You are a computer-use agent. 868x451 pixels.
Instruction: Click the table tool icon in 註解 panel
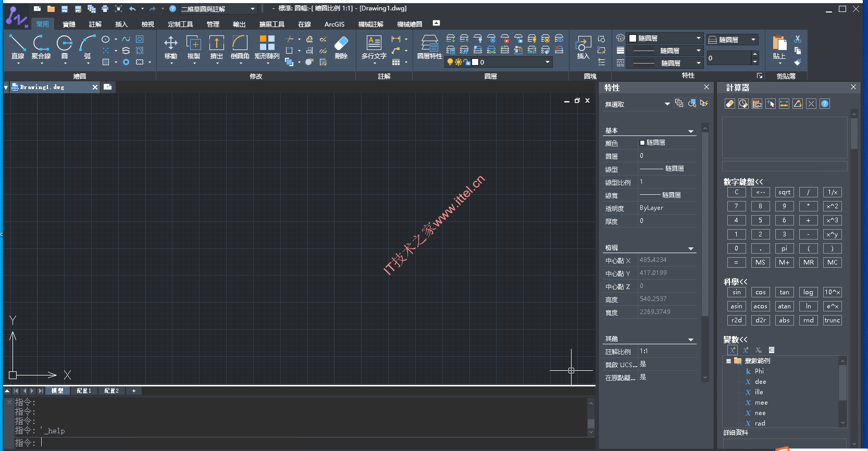396,62
